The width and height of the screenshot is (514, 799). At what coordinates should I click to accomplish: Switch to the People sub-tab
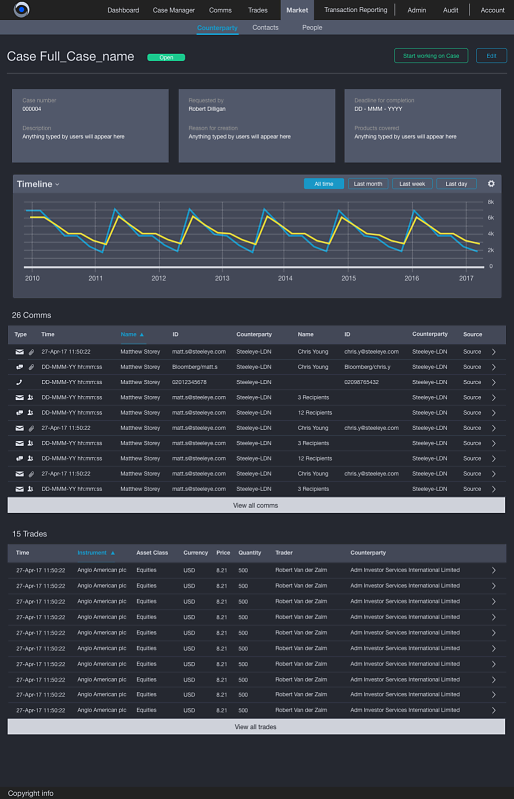(312, 28)
